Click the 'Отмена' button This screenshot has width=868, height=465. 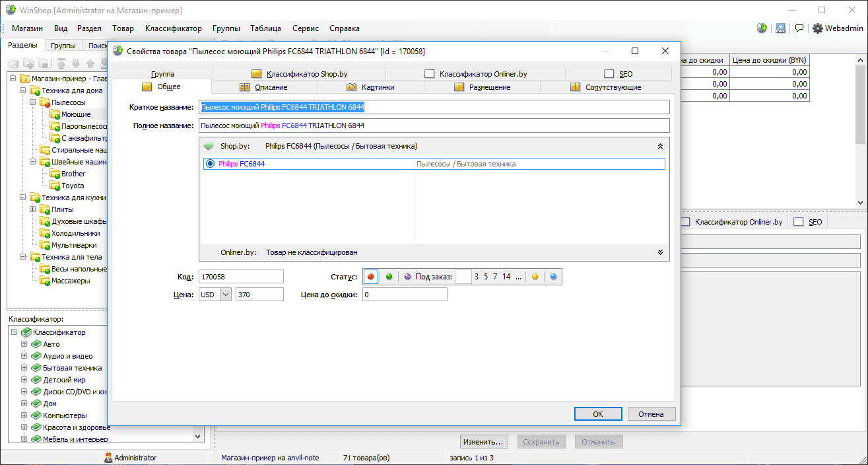(x=651, y=414)
